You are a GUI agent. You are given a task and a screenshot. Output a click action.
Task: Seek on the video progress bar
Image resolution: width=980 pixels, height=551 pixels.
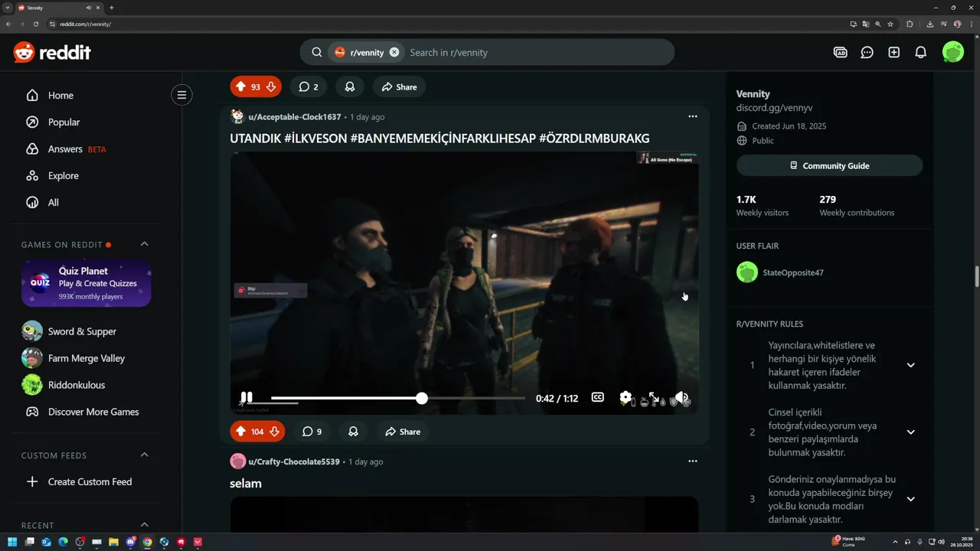398,398
